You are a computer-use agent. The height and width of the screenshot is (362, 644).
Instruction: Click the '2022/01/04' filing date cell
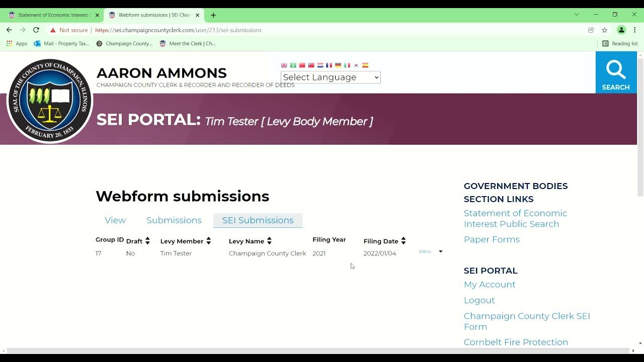click(380, 253)
